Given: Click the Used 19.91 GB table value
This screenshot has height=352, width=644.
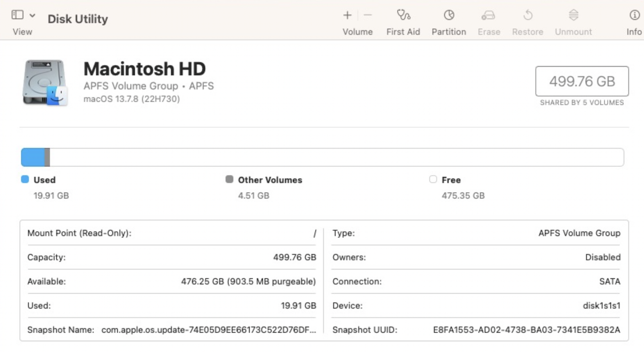Looking at the screenshot, I should pyautogui.click(x=299, y=306).
